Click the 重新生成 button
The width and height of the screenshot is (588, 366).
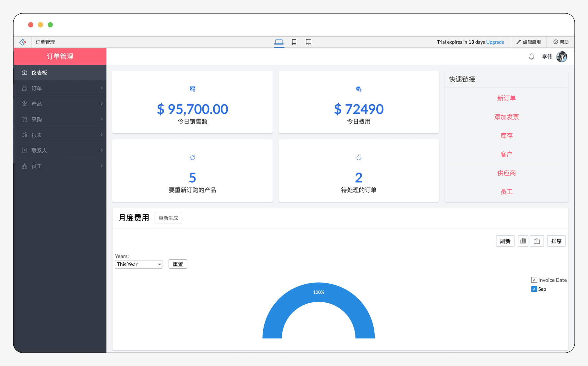coord(168,218)
